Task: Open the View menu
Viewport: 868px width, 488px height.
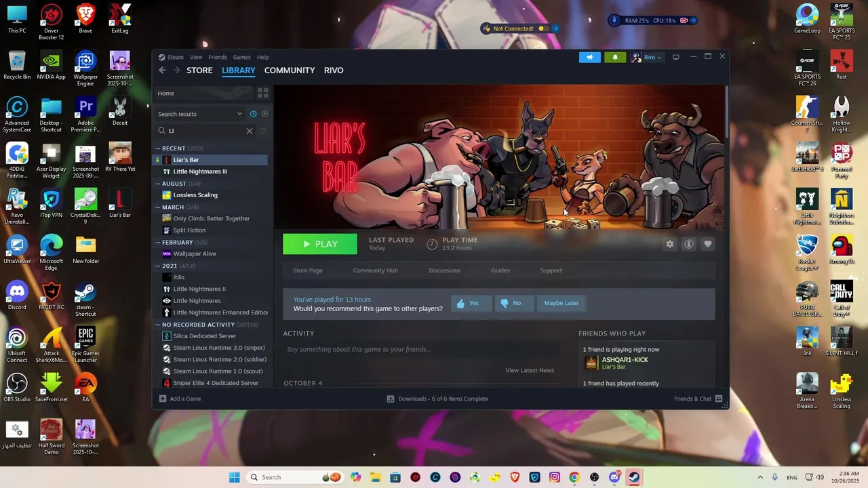Action: pos(196,57)
